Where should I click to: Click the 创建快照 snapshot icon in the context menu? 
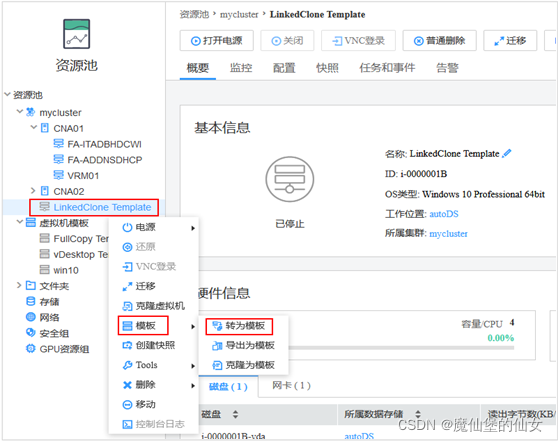point(127,345)
